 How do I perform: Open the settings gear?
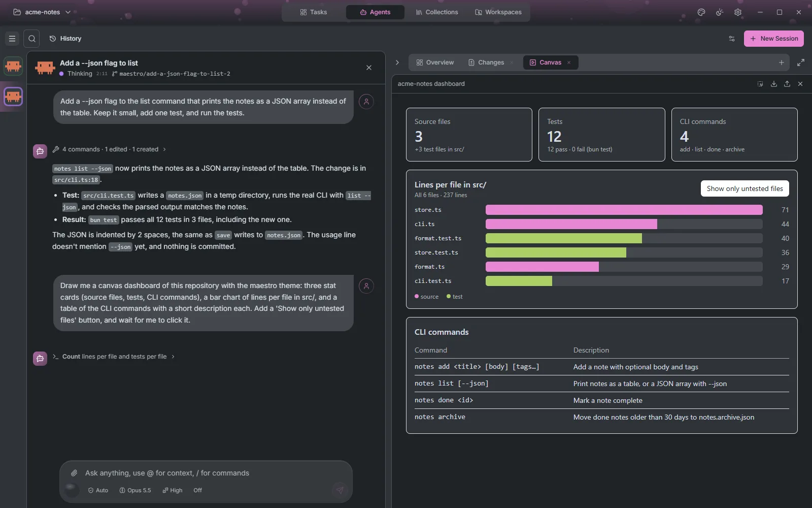click(x=738, y=12)
